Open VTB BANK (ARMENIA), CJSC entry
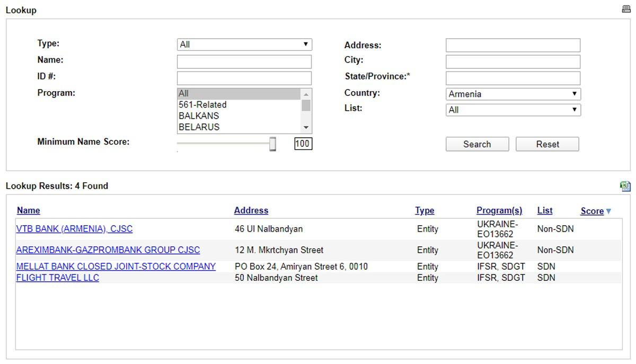 [74, 229]
